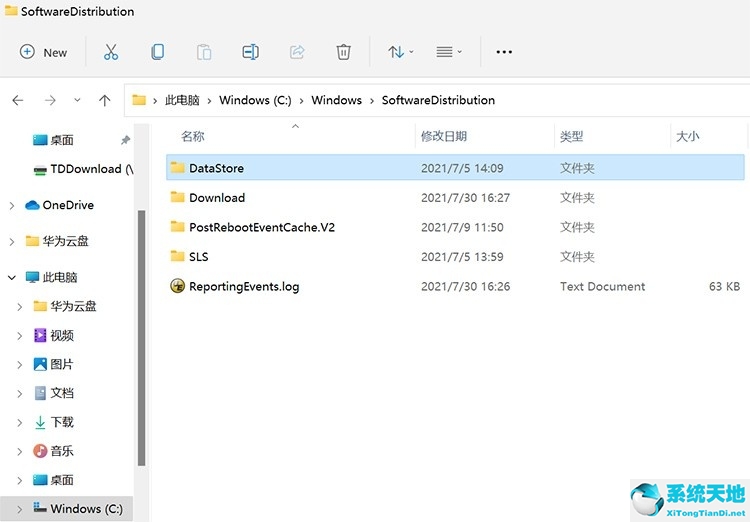
Task: Click the Cut scissors icon
Action: (x=111, y=52)
